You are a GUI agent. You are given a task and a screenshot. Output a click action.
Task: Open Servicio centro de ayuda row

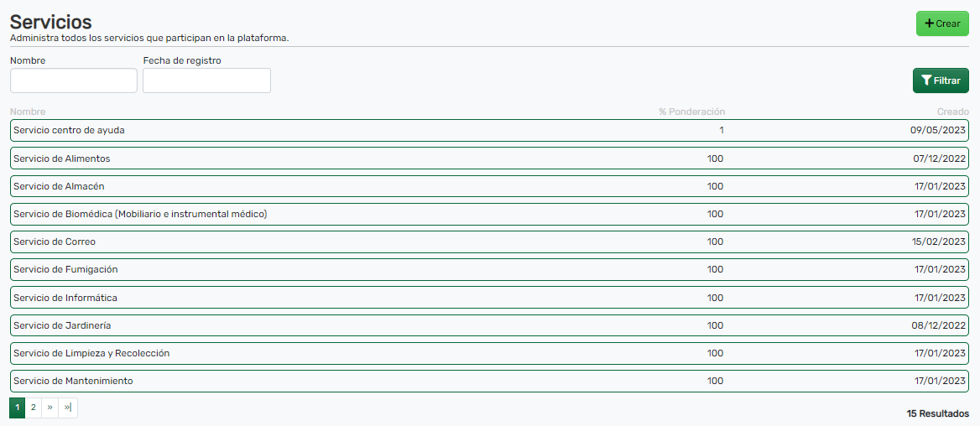point(70,130)
